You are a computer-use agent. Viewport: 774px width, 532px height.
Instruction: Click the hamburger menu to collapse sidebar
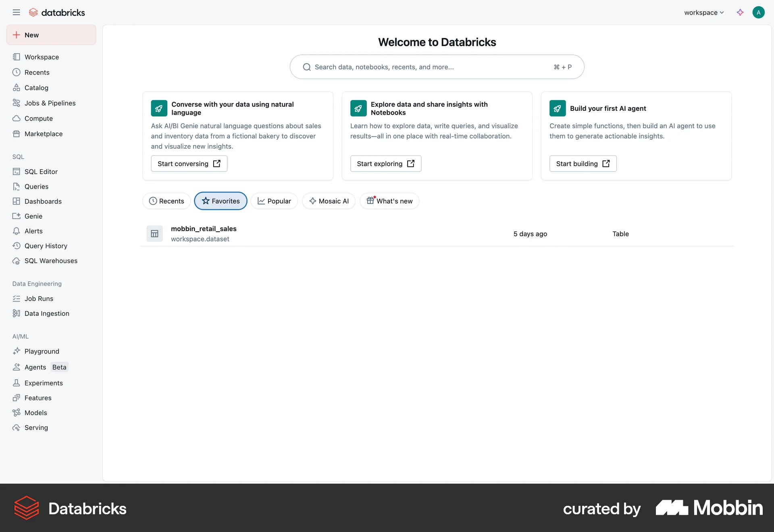click(17, 12)
